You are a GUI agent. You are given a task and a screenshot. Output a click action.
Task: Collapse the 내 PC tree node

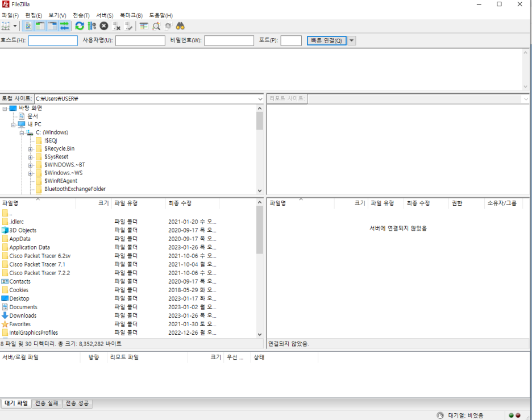(x=13, y=125)
